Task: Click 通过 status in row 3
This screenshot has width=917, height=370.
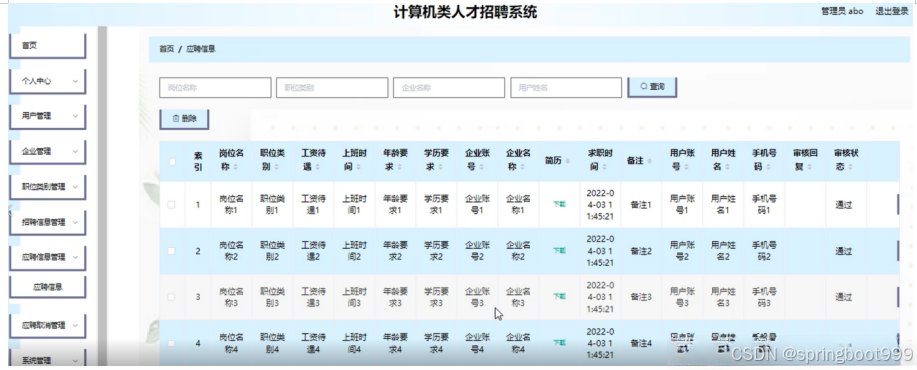Action: click(x=843, y=296)
